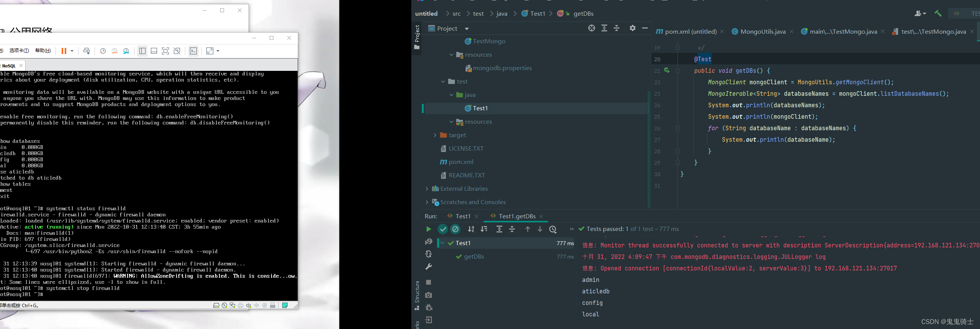980x329 pixels.
Task: Open the Structure tool window tab
Action: [417, 295]
